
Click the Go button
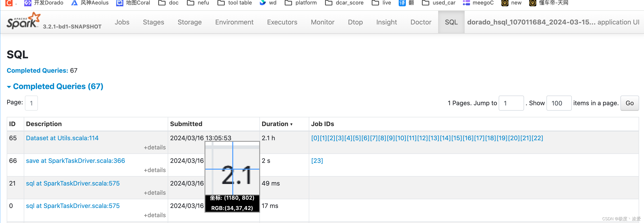(x=629, y=103)
